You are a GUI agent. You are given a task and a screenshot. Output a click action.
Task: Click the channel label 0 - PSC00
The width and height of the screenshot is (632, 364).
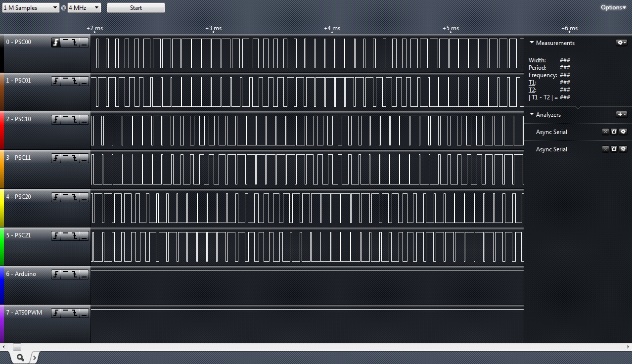click(x=19, y=42)
